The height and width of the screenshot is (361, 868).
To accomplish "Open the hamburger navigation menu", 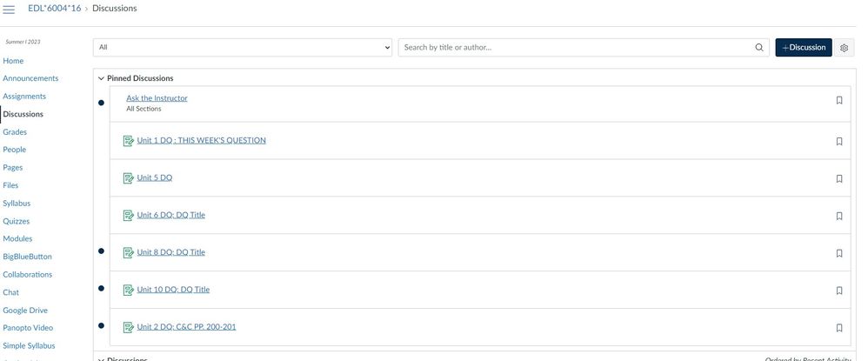I will pos(10,10).
